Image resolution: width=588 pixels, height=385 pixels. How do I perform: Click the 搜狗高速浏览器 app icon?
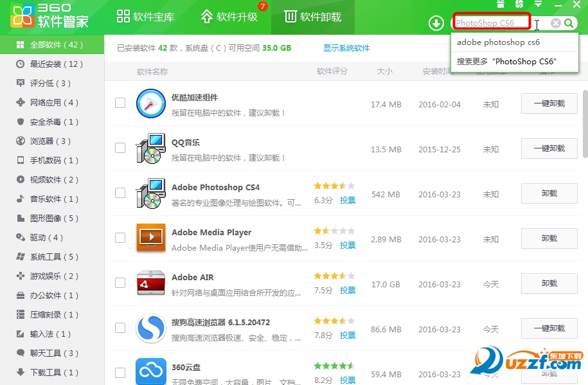[150, 328]
